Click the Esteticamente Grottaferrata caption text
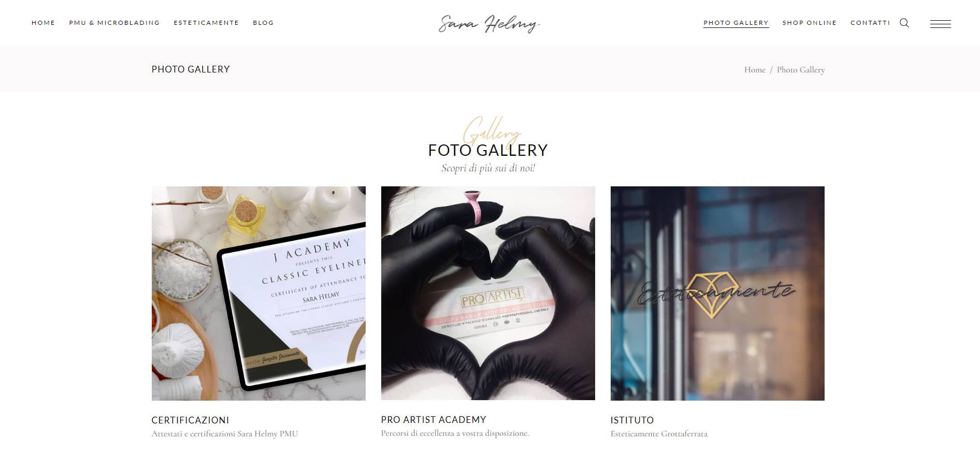The height and width of the screenshot is (455, 980). 659,434
